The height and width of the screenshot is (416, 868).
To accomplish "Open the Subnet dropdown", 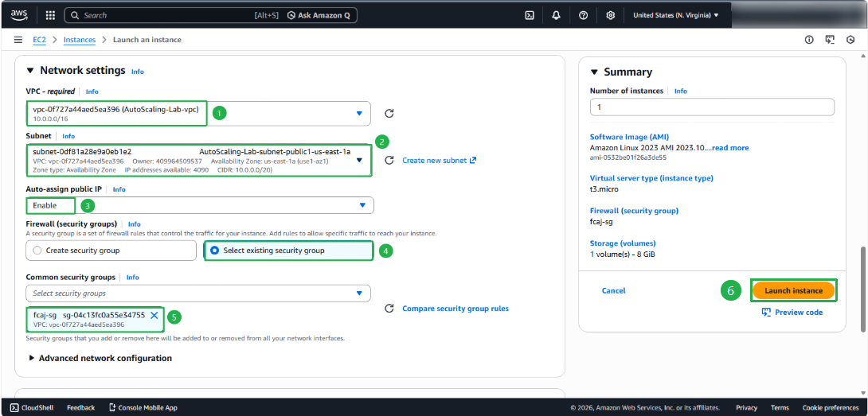I will coord(198,161).
